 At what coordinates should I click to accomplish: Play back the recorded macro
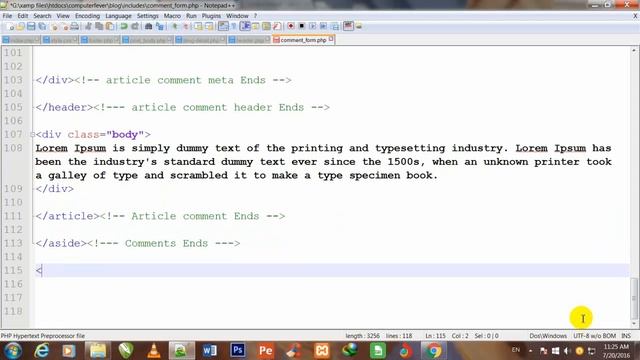tap(313, 26)
